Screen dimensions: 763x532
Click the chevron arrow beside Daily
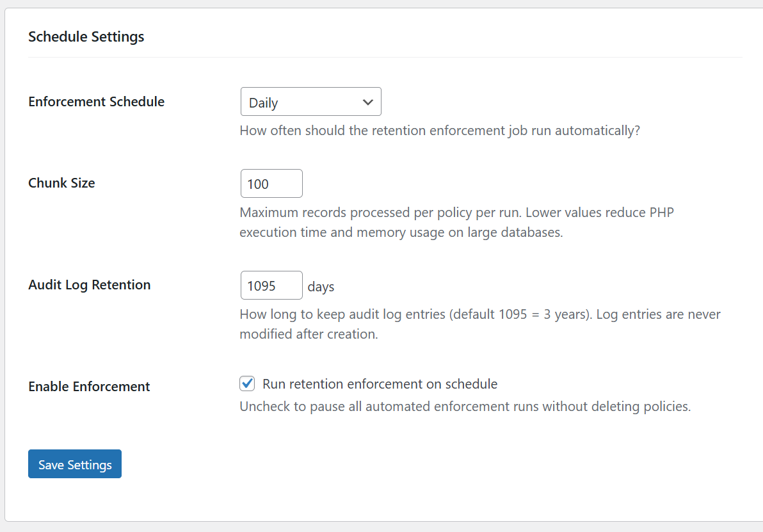(367, 102)
